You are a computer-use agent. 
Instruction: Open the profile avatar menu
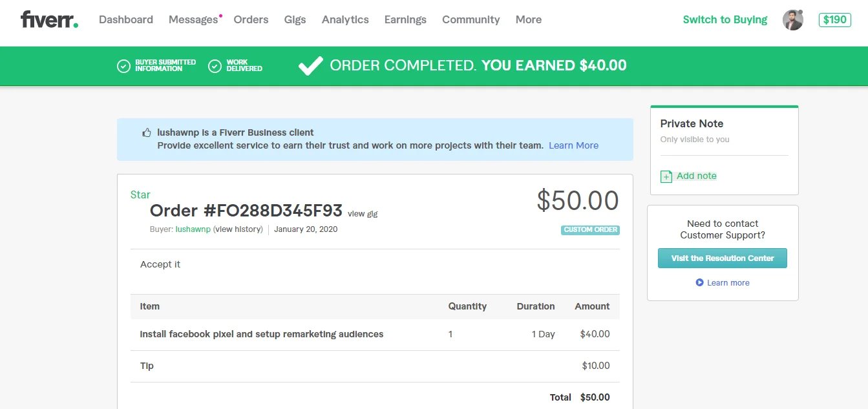[x=792, y=20]
